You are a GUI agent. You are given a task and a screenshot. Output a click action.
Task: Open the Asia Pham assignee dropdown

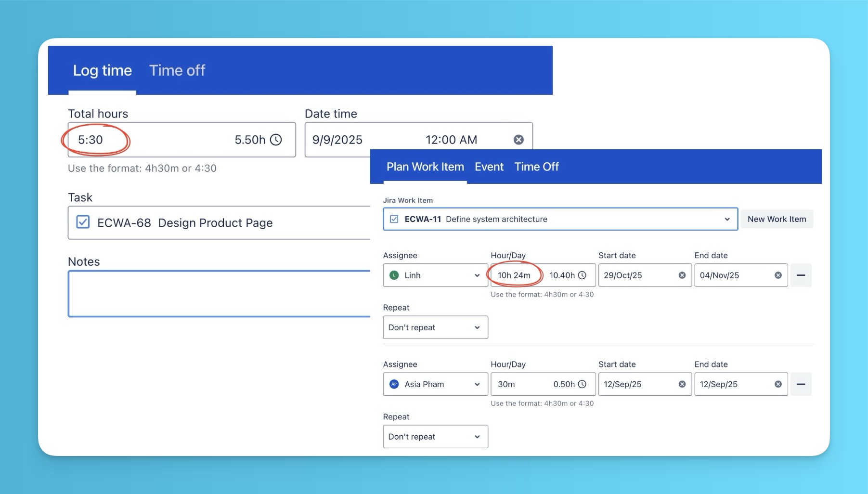(477, 384)
